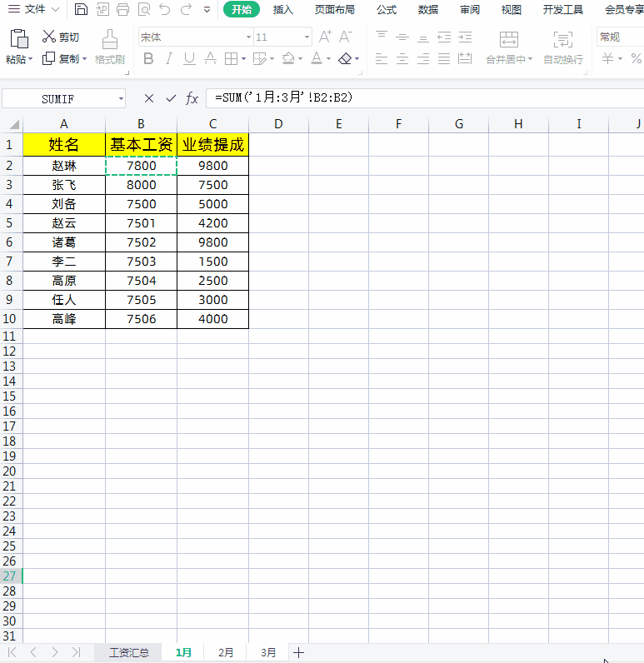Image resolution: width=644 pixels, height=663 pixels.
Task: Open Insert Function fx dialog
Action: [192, 98]
